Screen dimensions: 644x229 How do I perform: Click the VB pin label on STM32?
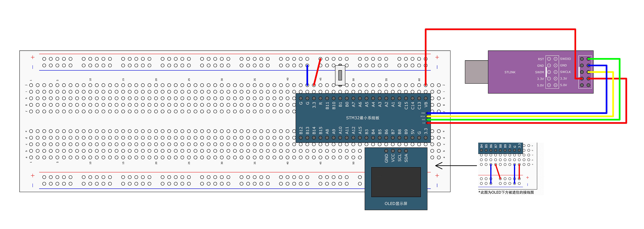pyautogui.click(x=426, y=104)
